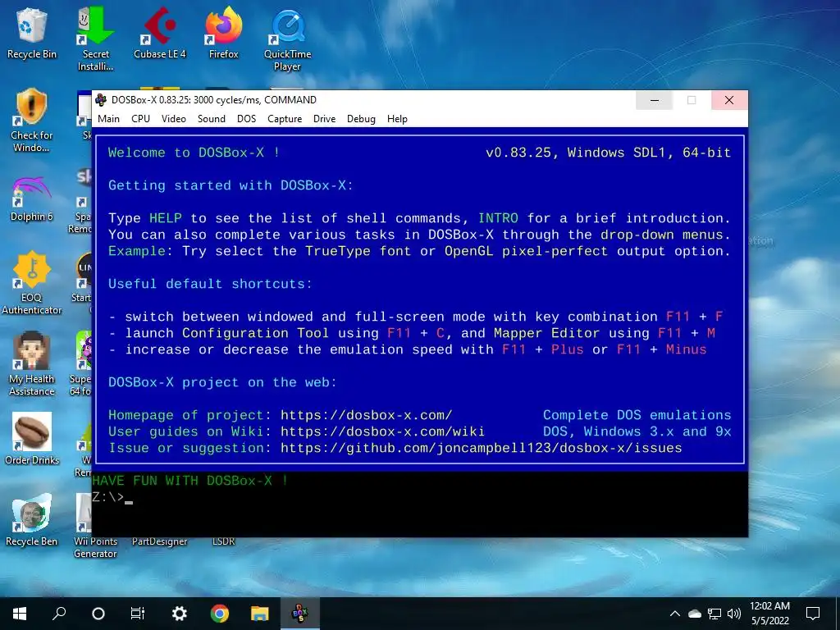
Task: Select the Recycle Ben desktop icon
Action: click(x=32, y=520)
